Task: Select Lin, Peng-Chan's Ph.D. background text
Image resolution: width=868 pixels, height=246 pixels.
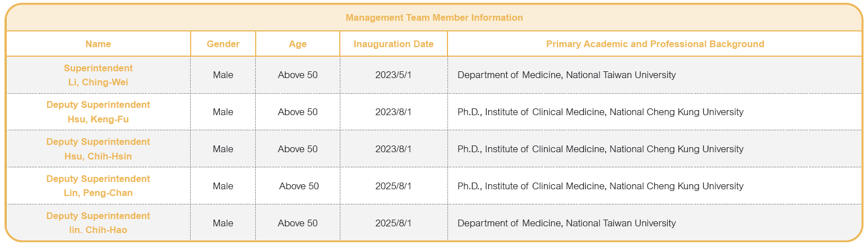Action: [601, 186]
